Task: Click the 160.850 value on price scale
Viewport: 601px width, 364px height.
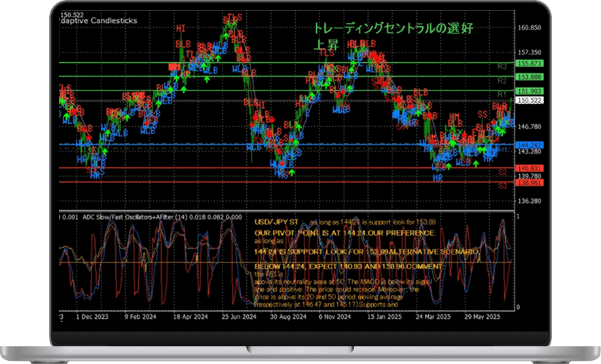Action: point(529,28)
